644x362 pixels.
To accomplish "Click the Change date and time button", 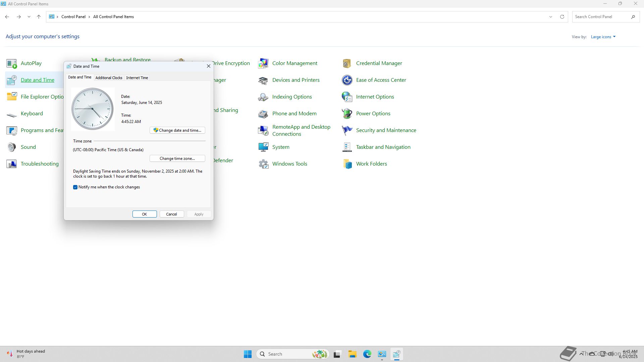I will point(177,130).
